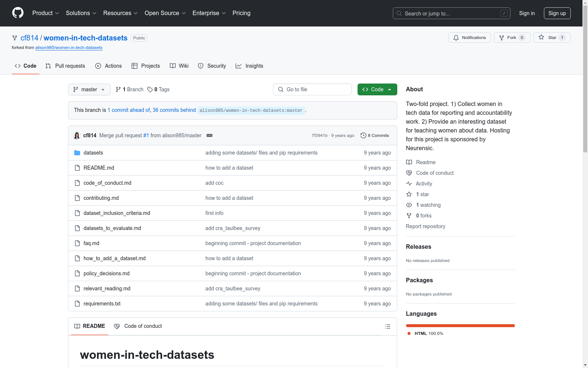Open the README outline list icon
The image size is (588, 368).
click(388, 326)
